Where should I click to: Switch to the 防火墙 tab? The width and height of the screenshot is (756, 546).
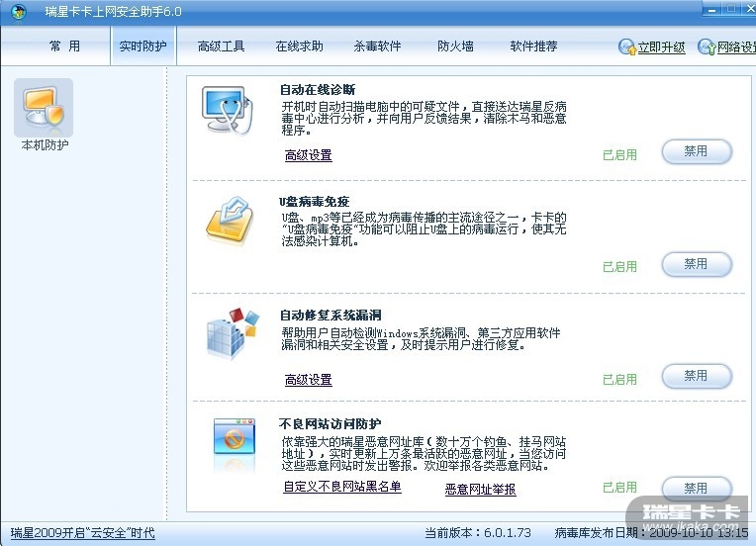click(455, 46)
